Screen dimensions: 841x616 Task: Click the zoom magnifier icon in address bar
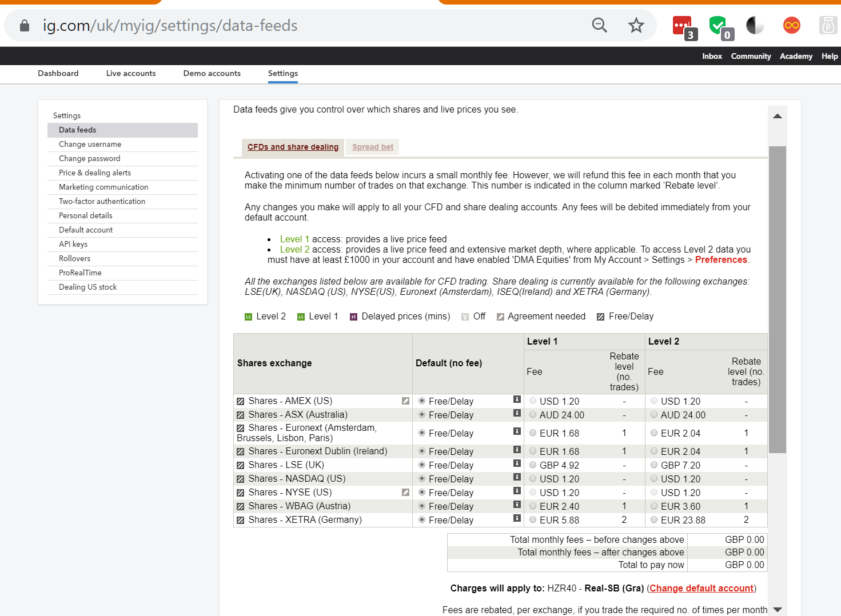599,25
